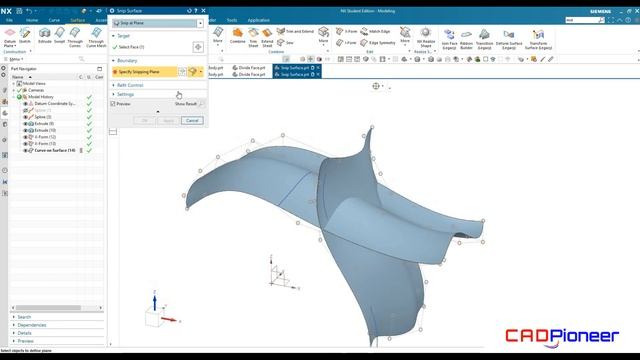This screenshot has height=360, width=640.
Task: Open the inferred plane type dropdown arrow
Action: (x=200, y=72)
